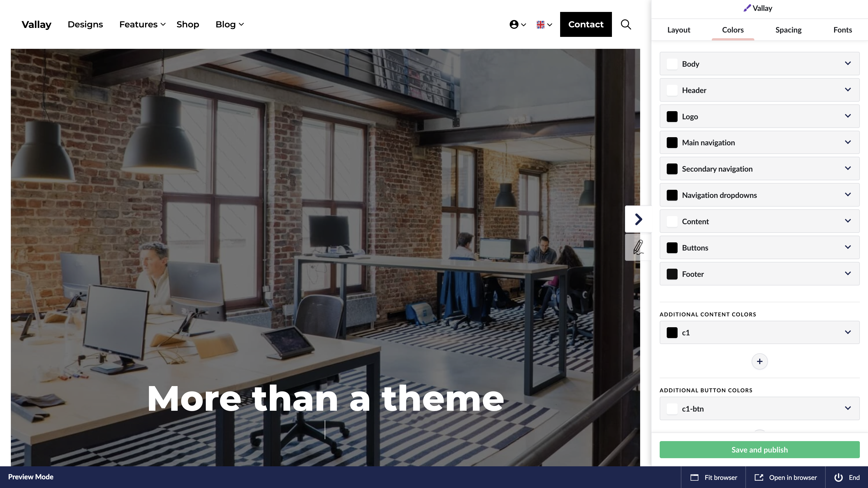Viewport: 868px width, 488px height.
Task: Click the Fit browser icon button
Action: (x=714, y=477)
